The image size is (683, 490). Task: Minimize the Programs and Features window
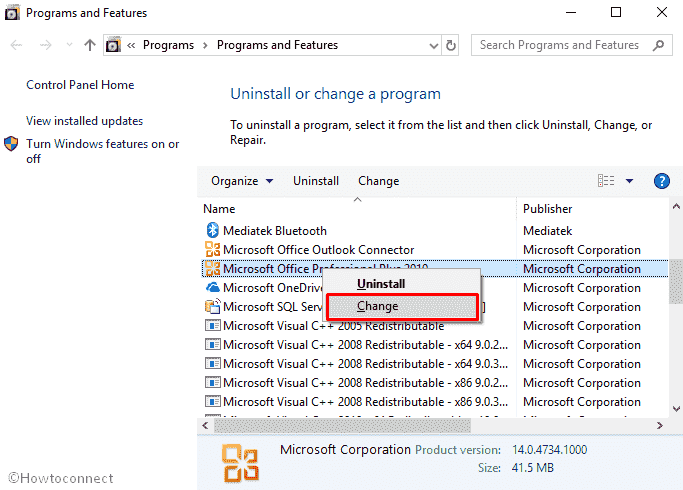click(571, 12)
